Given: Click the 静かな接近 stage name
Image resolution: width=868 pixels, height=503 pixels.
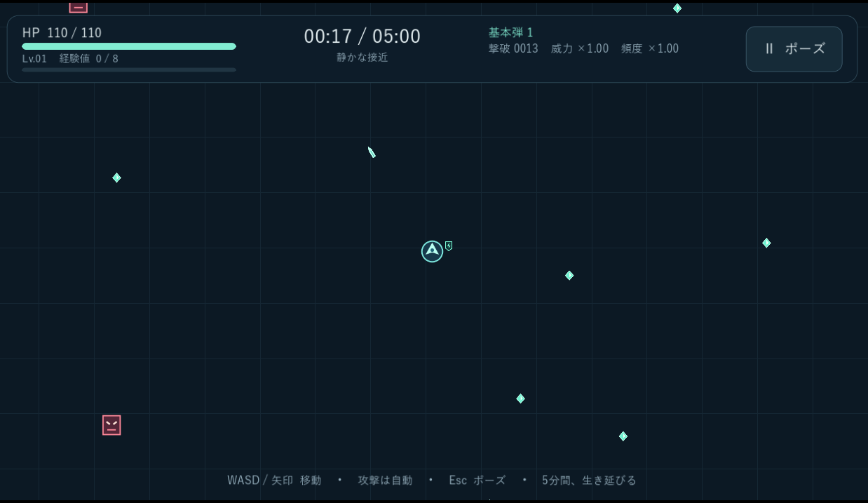Looking at the screenshot, I should coord(362,58).
